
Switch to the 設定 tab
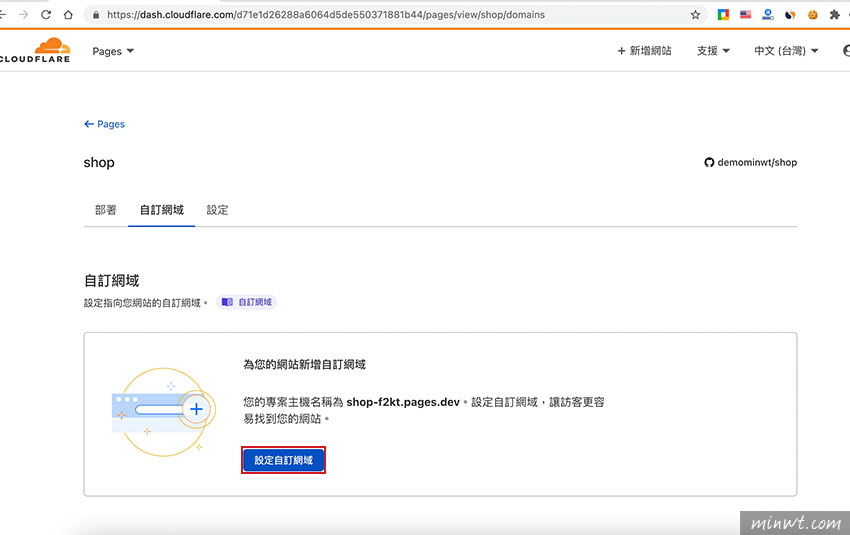(217, 210)
